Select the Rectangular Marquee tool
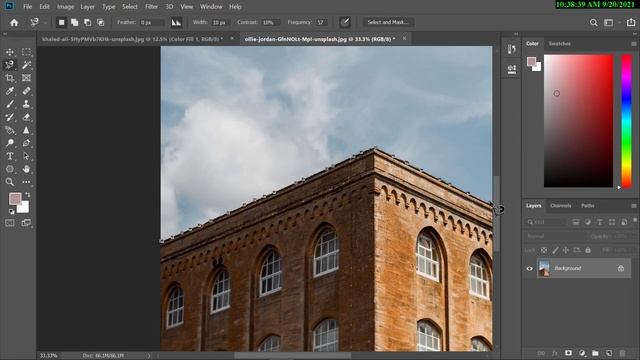This screenshot has width=640, height=360. click(26, 52)
